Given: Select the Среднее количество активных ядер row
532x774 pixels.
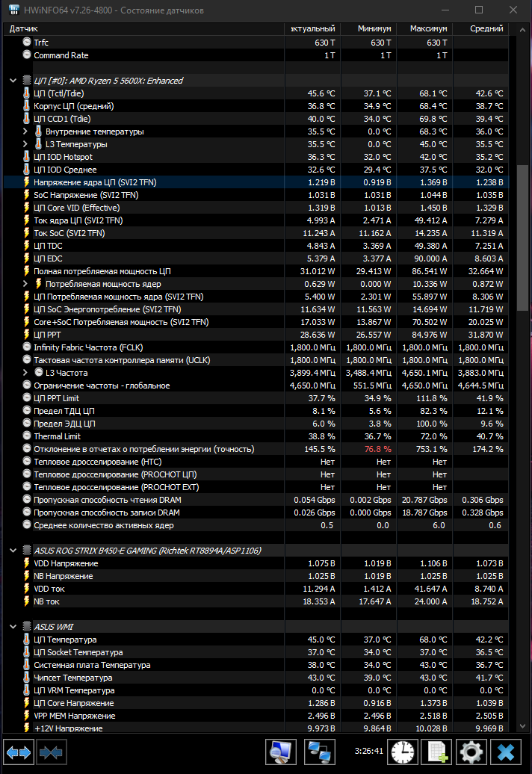Looking at the screenshot, I should pyautogui.click(x=256, y=525).
